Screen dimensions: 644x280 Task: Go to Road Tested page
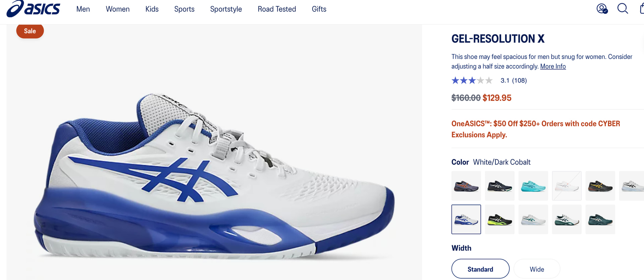[x=277, y=9]
